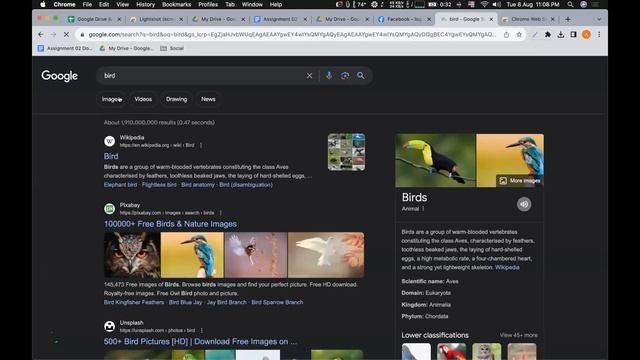Open the 'Flightless bird' sublink
The width and height of the screenshot is (640, 360).
[159, 184]
